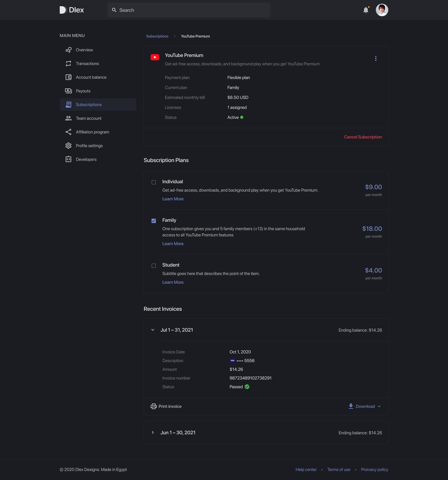Click Cancel Subscription

pyautogui.click(x=363, y=137)
